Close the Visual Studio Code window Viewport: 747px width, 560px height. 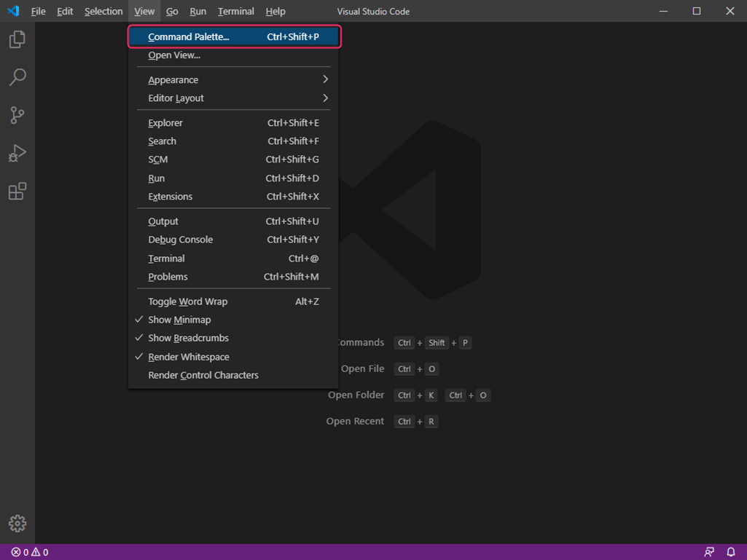[x=730, y=11]
